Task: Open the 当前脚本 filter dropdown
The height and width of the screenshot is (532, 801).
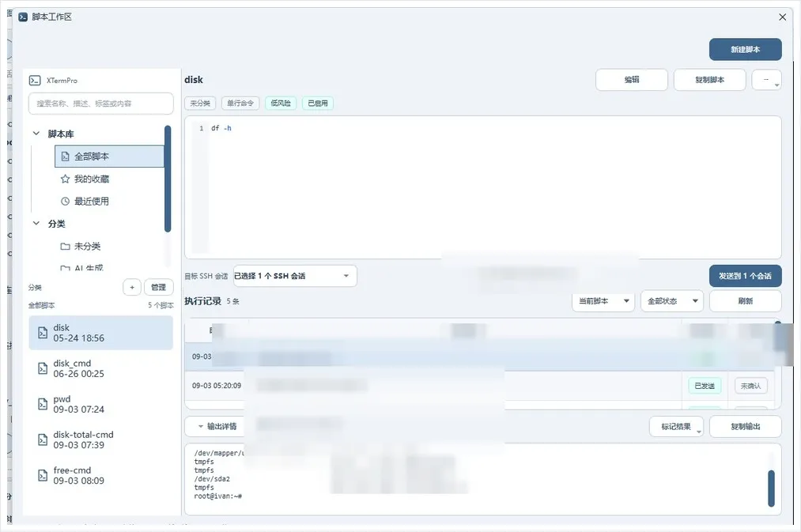Action: point(603,301)
